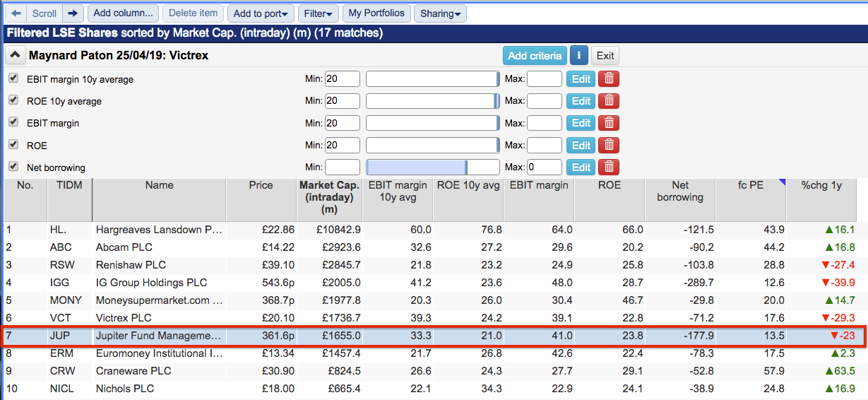868x400 pixels.
Task: Click the EBIT margin range slider
Action: tap(432, 123)
